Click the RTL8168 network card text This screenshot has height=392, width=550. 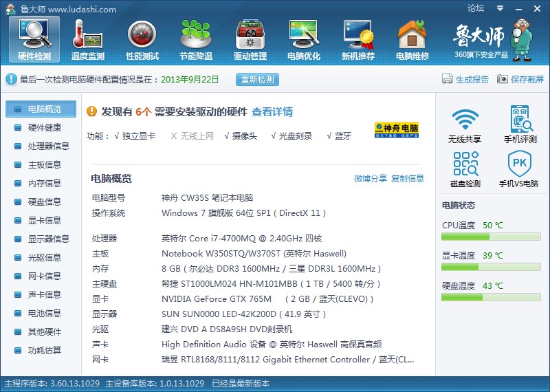click(287, 360)
